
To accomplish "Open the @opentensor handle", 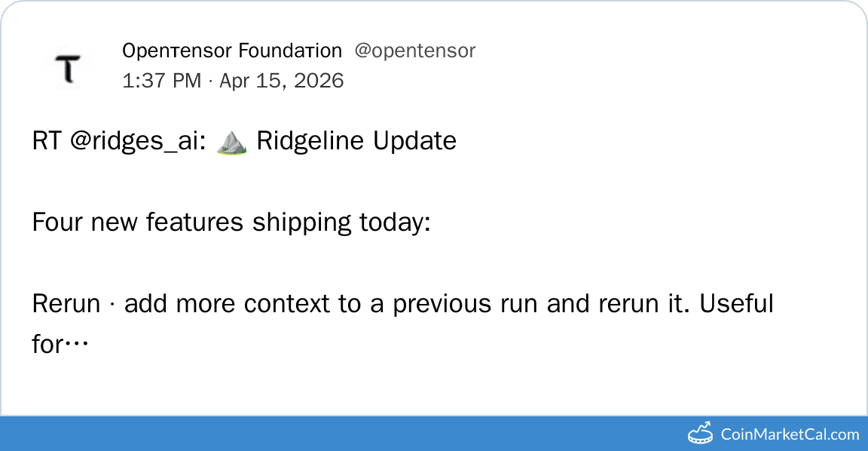I will point(414,51).
